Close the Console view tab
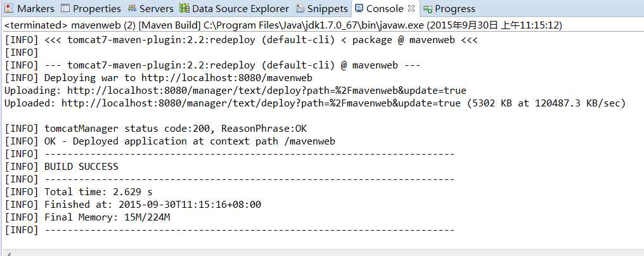The height and width of the screenshot is (256, 644). 411,8
